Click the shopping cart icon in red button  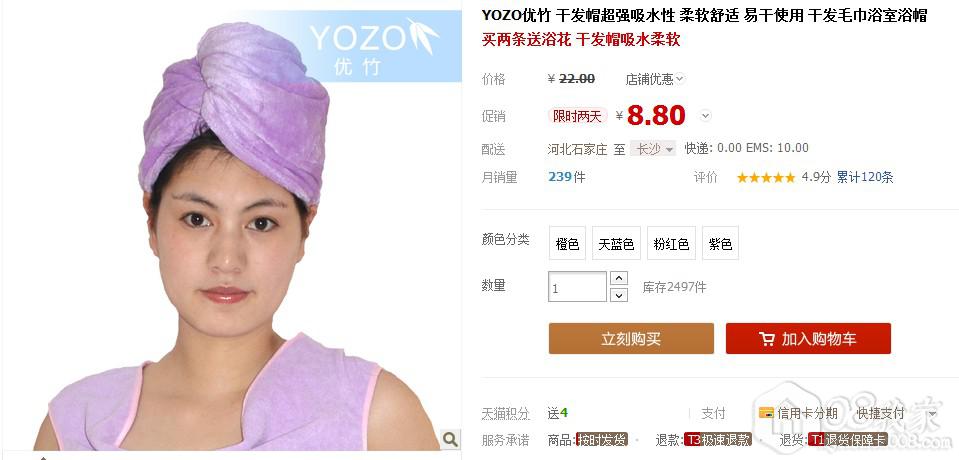point(766,339)
